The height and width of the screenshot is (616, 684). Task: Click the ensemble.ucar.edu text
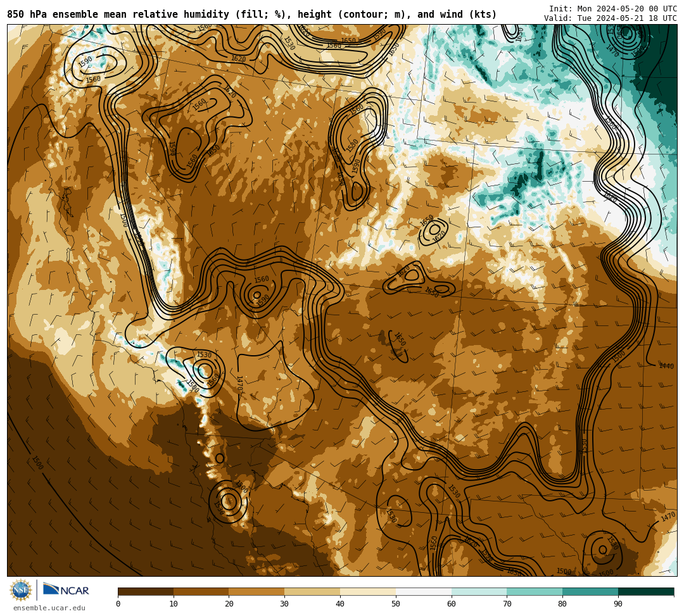[x=49, y=608]
